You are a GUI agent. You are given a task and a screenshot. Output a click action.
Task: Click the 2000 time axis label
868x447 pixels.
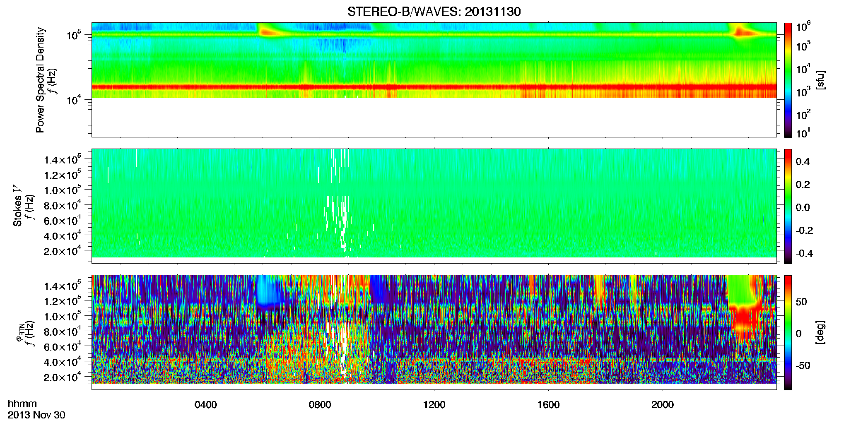coord(663,405)
